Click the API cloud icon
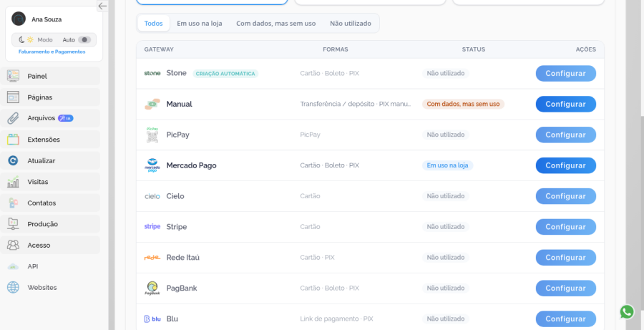This screenshot has height=330, width=644. pos(13,267)
